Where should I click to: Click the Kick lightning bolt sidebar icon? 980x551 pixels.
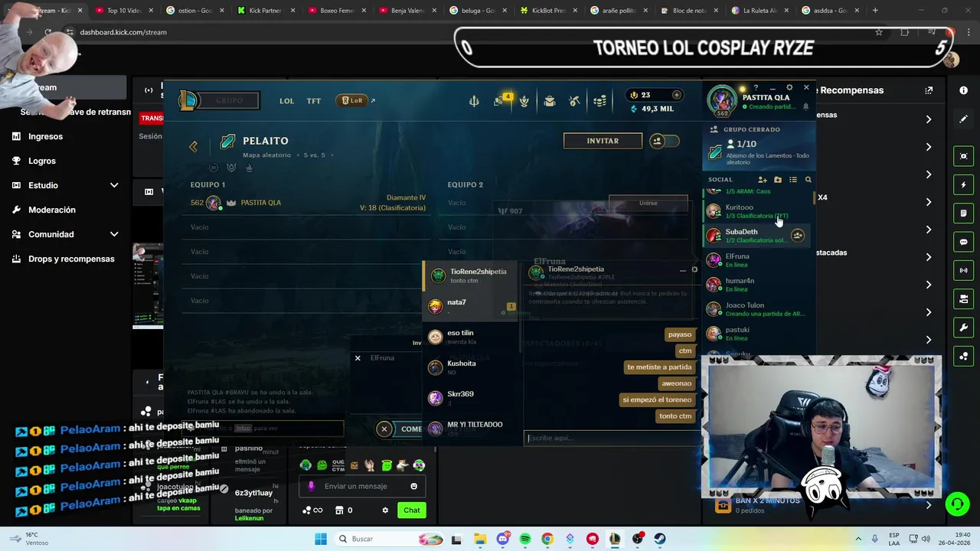click(963, 184)
